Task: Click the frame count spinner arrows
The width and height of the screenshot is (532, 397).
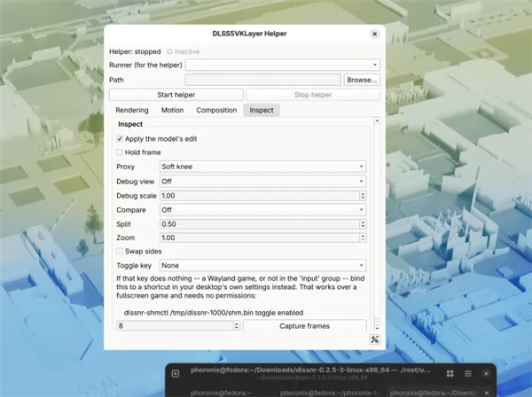Action: (237, 326)
